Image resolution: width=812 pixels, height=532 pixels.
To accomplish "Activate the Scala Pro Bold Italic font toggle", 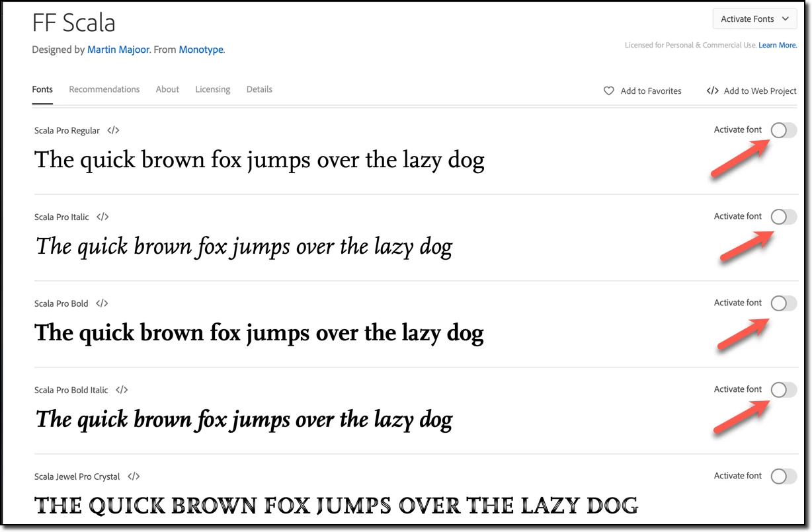I will pyautogui.click(x=784, y=390).
